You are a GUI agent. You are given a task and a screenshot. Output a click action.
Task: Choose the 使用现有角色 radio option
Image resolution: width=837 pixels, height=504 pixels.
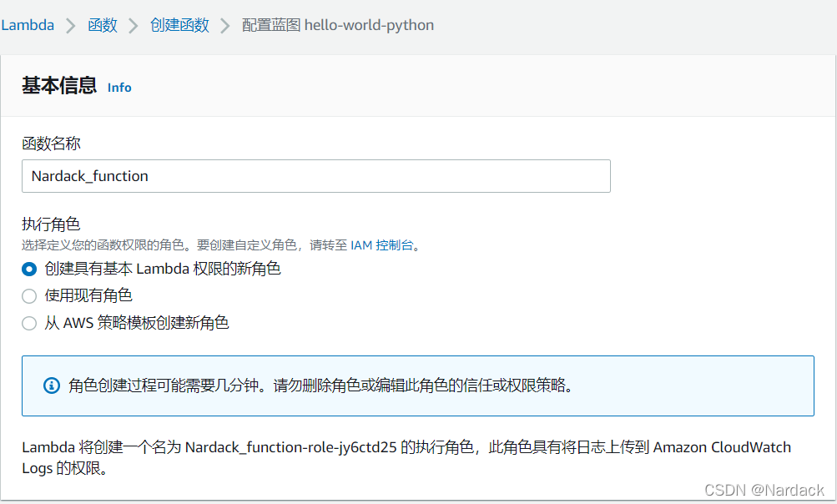click(29, 295)
